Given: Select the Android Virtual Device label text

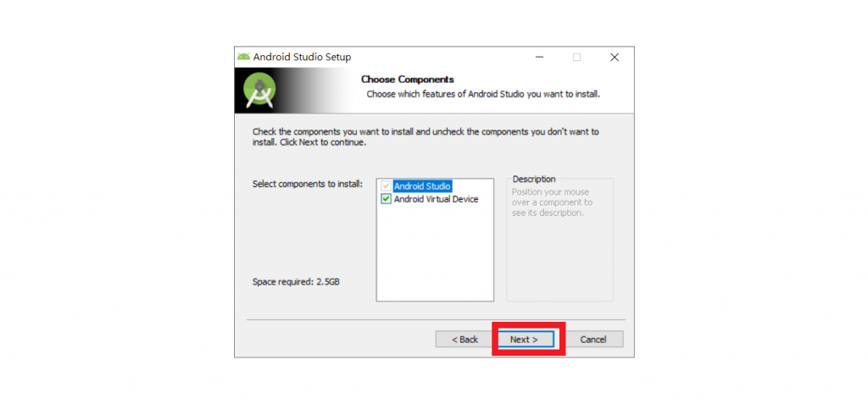Looking at the screenshot, I should 437,199.
